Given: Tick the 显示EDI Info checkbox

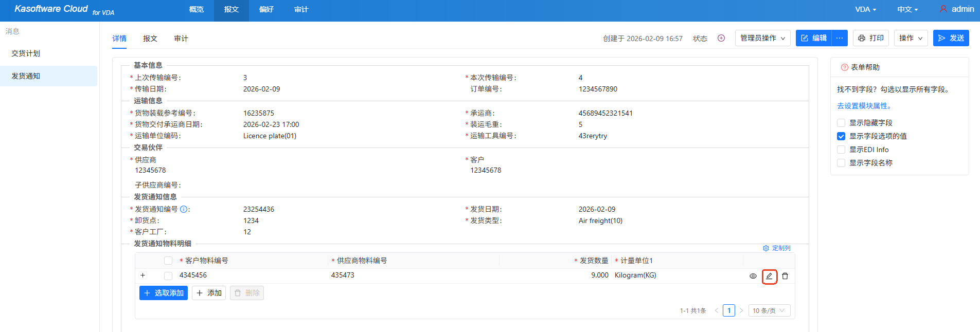Looking at the screenshot, I should [841, 150].
